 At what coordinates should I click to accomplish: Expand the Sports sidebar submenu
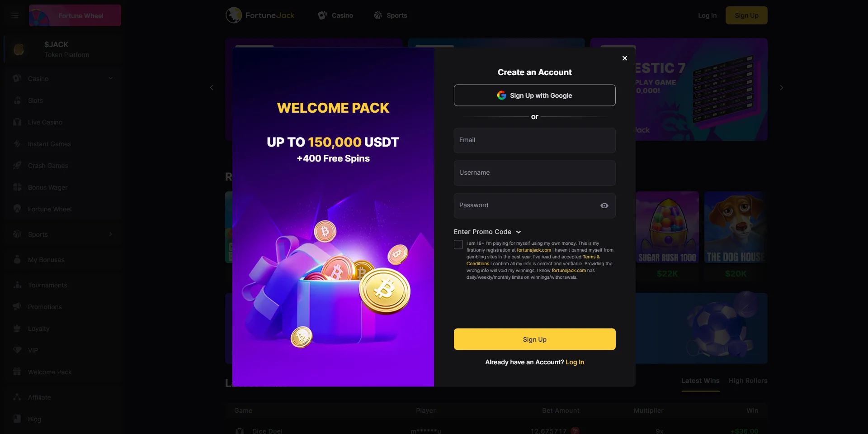pyautogui.click(x=111, y=234)
